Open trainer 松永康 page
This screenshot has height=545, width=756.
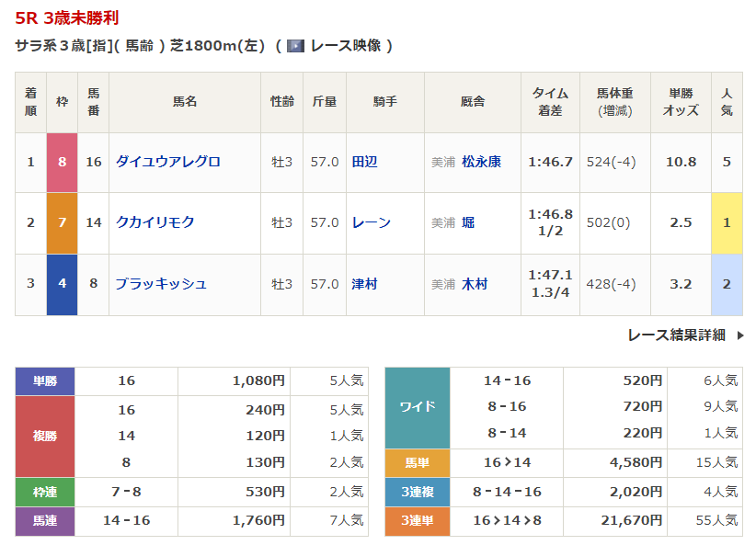point(481,162)
